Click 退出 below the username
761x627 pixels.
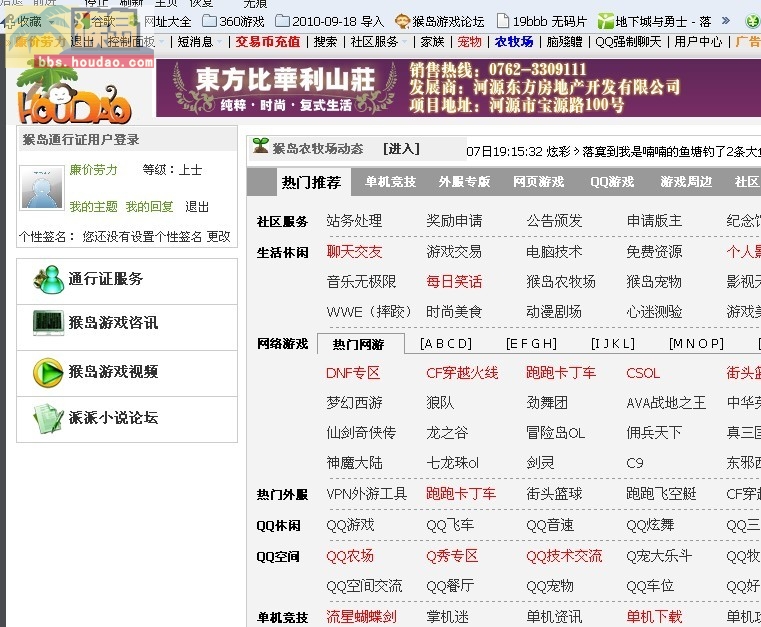tap(197, 207)
